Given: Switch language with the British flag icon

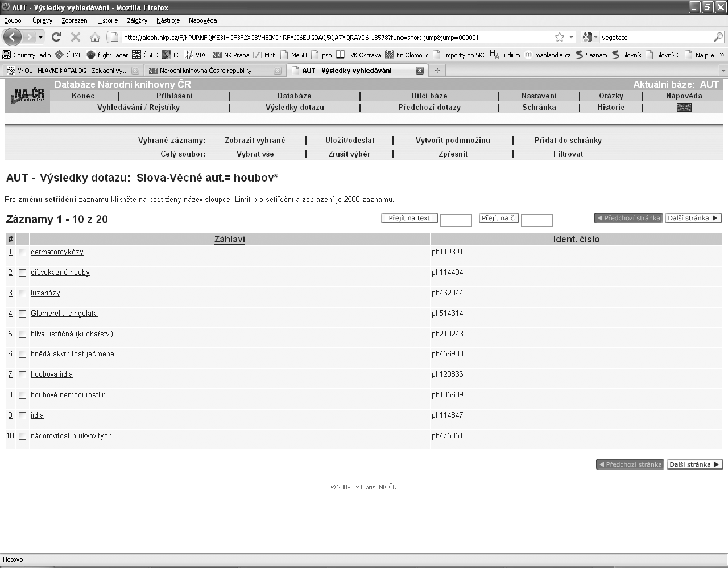Looking at the screenshot, I should click(x=684, y=107).
